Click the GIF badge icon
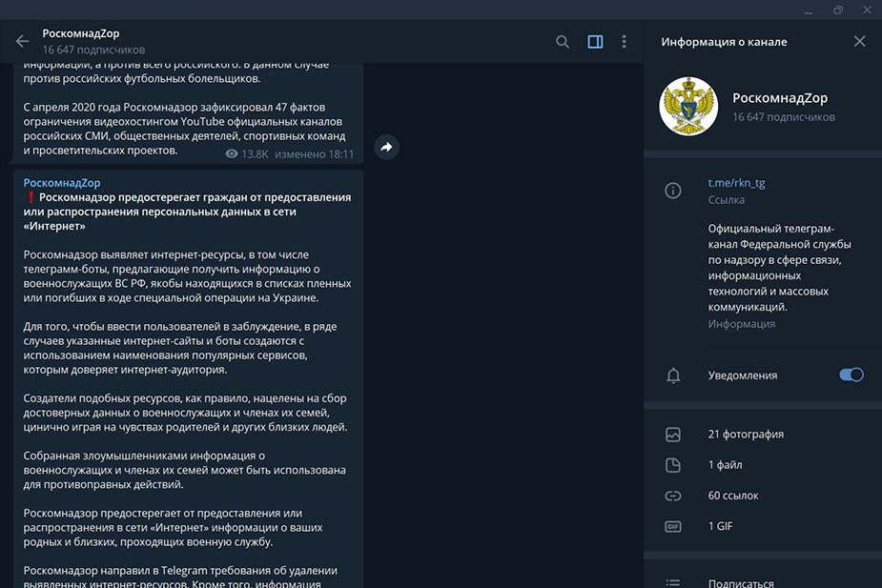Screen dimensions: 882x588 point(673,526)
